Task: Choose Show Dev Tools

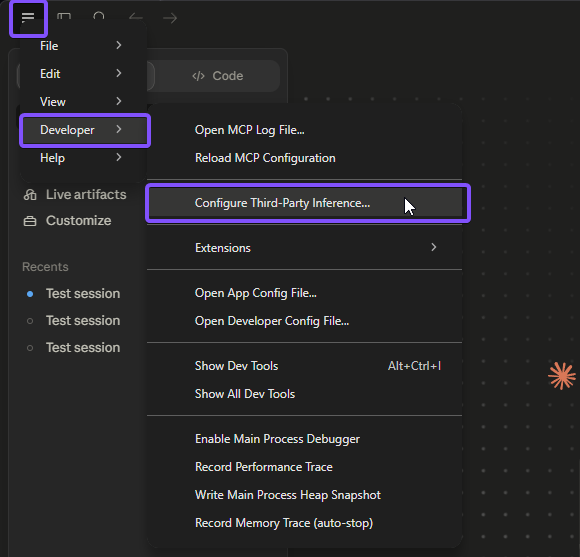Action: (304, 366)
